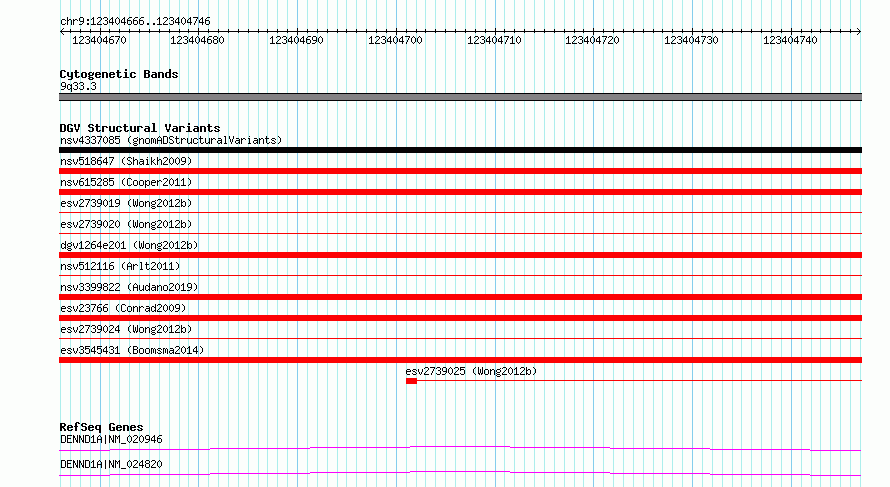Select the DGV Structural Variants track title
Screen dimensions: 890x487
(x=140, y=128)
